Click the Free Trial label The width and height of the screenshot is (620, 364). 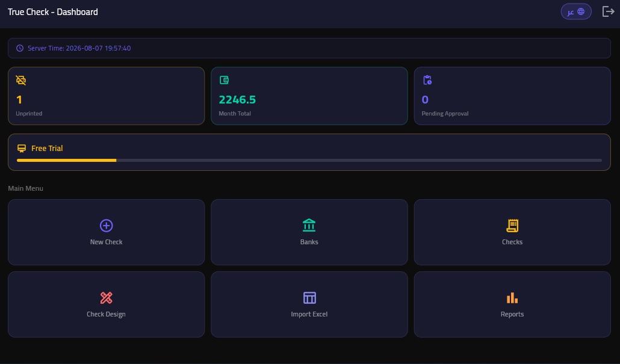click(x=47, y=148)
